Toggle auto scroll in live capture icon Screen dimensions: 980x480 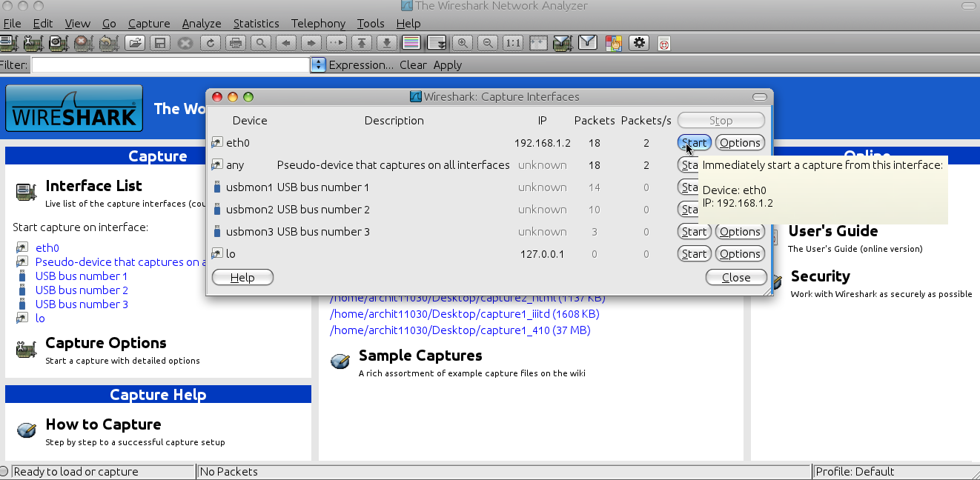point(437,42)
